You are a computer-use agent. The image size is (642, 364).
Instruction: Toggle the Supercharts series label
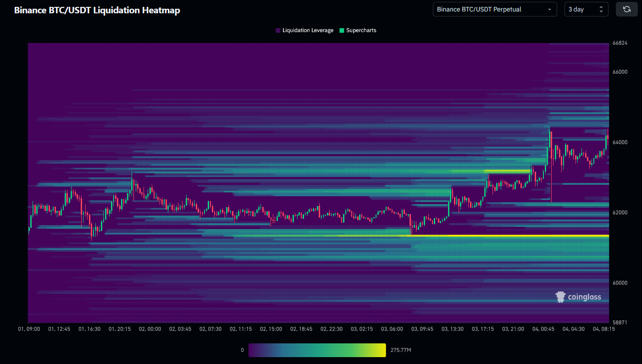click(361, 30)
